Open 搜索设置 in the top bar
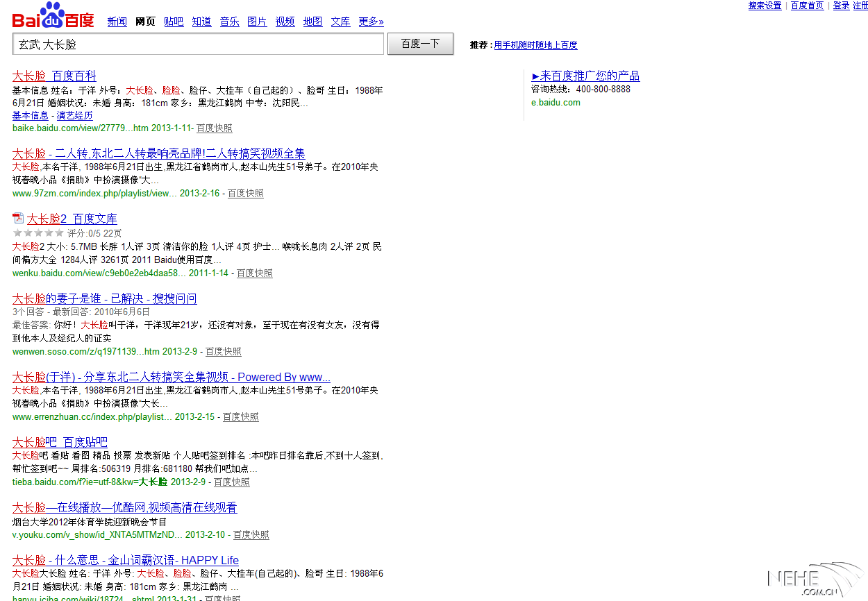 [x=765, y=6]
